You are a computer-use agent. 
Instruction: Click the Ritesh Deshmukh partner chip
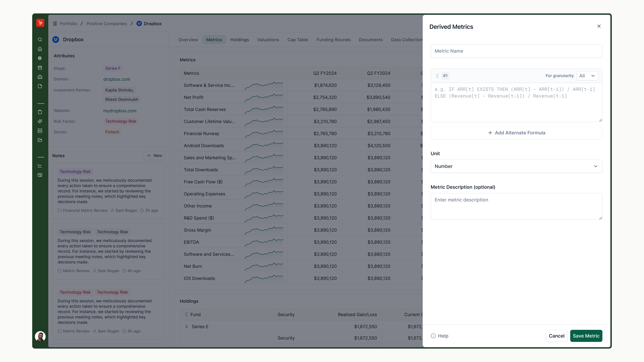pyautogui.click(x=122, y=99)
